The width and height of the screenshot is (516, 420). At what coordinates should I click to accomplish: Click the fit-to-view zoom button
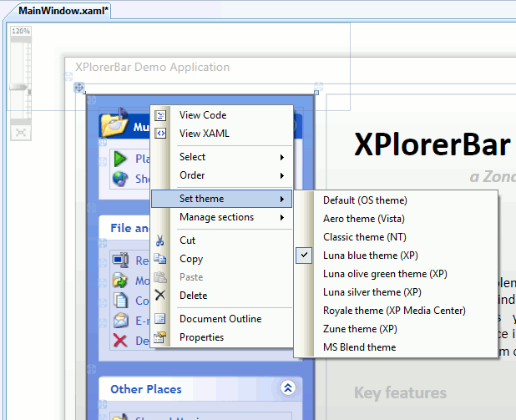coord(21,133)
